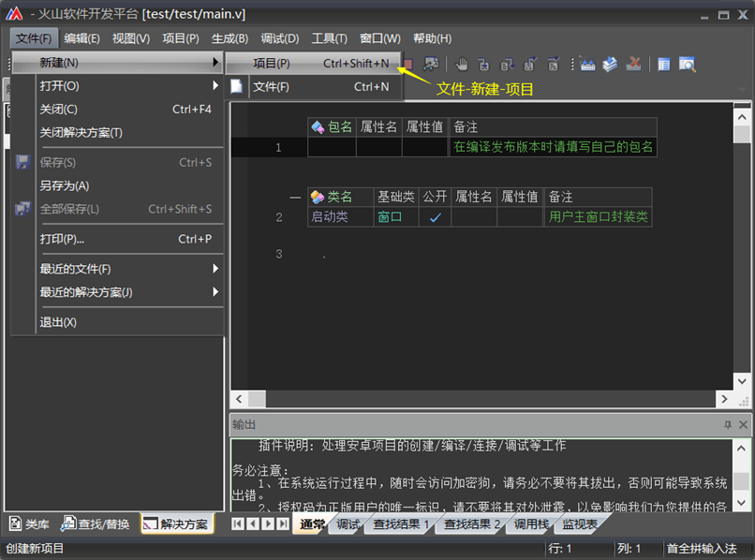Choose 另存为(A) from the File menu
Screen dimensions: 755x560
[x=65, y=185]
